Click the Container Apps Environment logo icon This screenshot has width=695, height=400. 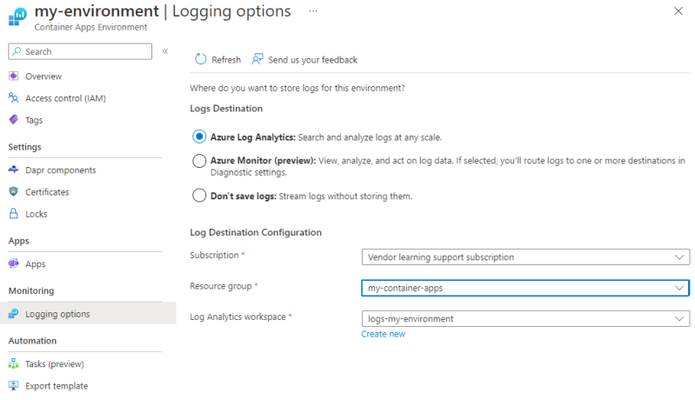(17, 16)
